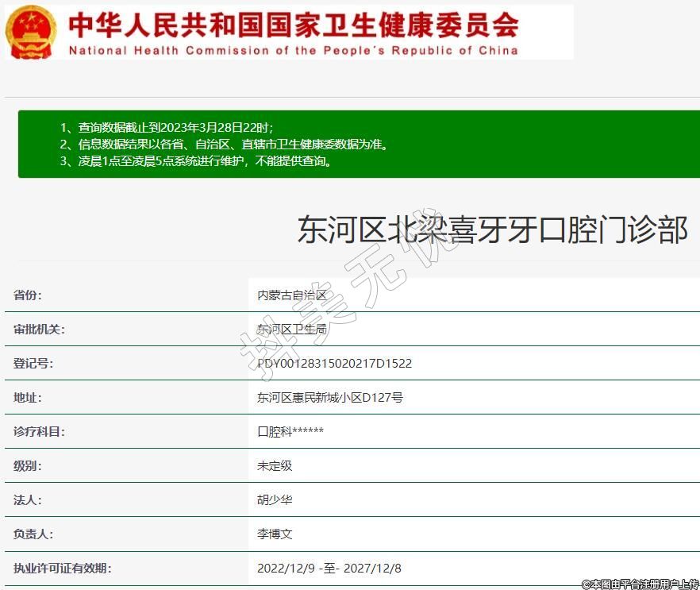Select the level value 未定级
This screenshot has height=590, width=700.
275,466
